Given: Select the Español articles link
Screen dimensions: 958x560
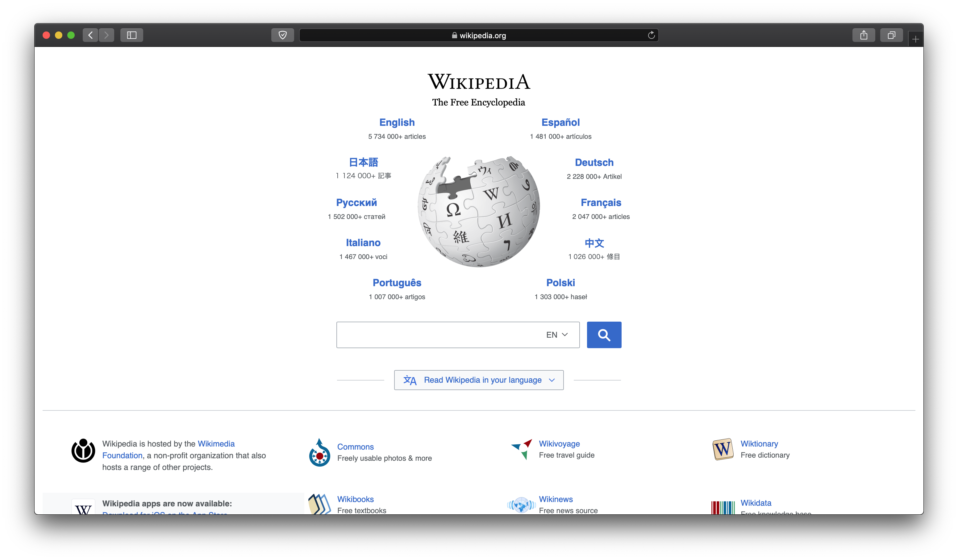Looking at the screenshot, I should coord(560,122).
